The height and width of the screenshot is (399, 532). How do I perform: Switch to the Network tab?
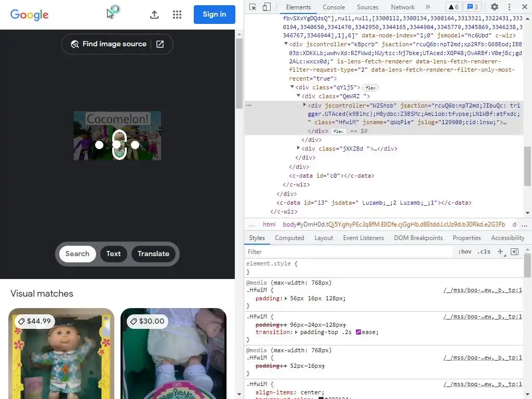(403, 7)
